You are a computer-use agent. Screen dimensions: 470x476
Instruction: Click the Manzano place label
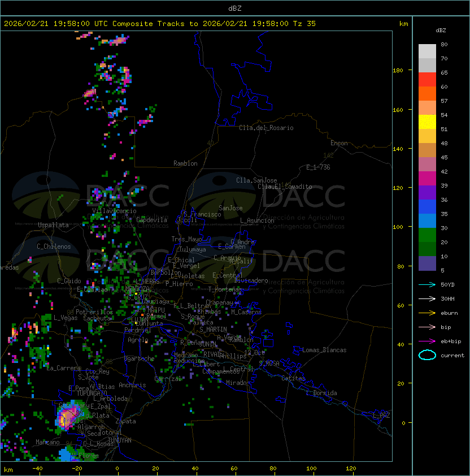47,442
